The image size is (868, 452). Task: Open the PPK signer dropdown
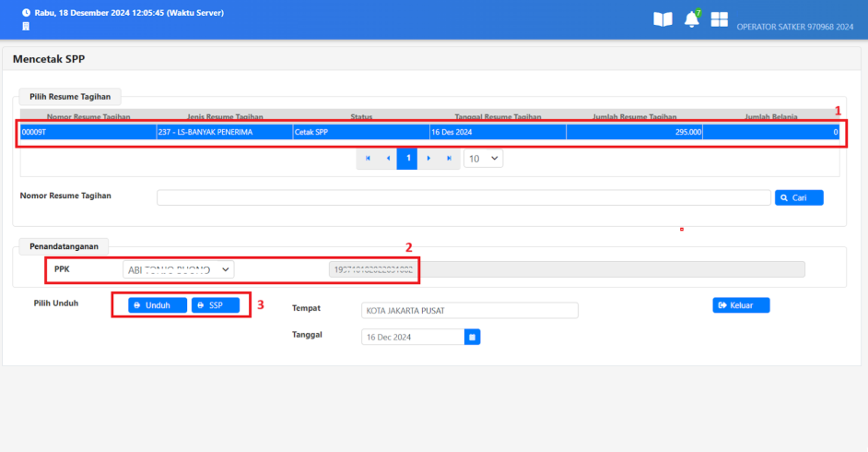click(179, 269)
